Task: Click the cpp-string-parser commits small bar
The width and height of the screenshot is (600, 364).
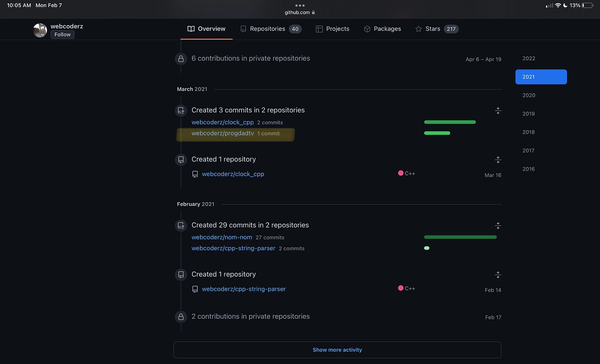Action: [x=427, y=248]
